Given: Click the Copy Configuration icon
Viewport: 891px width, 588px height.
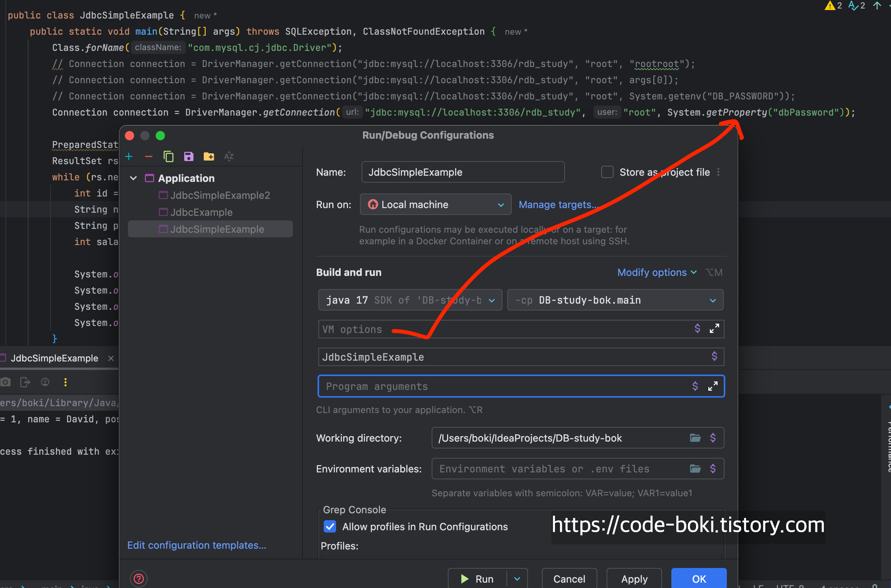Looking at the screenshot, I should pyautogui.click(x=168, y=156).
